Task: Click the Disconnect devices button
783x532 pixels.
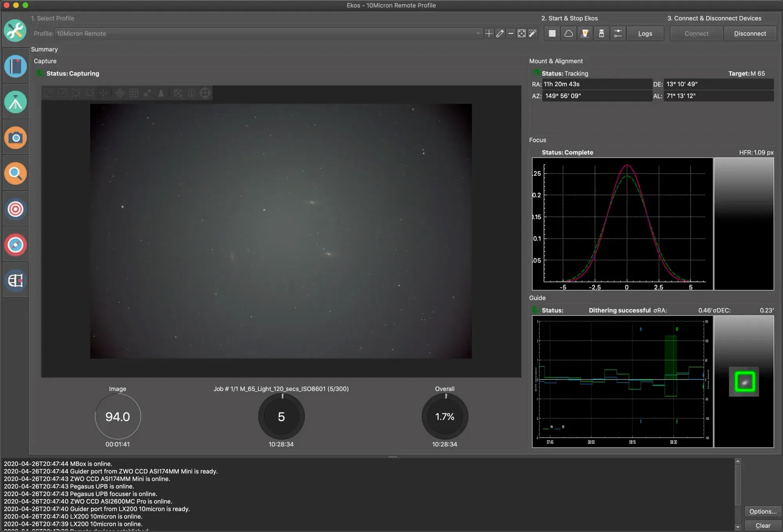Action: [750, 34]
